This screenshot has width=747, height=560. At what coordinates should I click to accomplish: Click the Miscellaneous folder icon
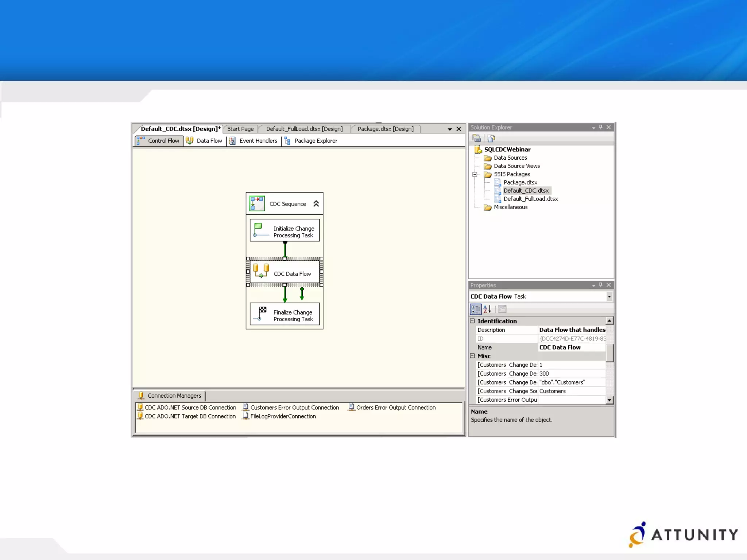488,207
